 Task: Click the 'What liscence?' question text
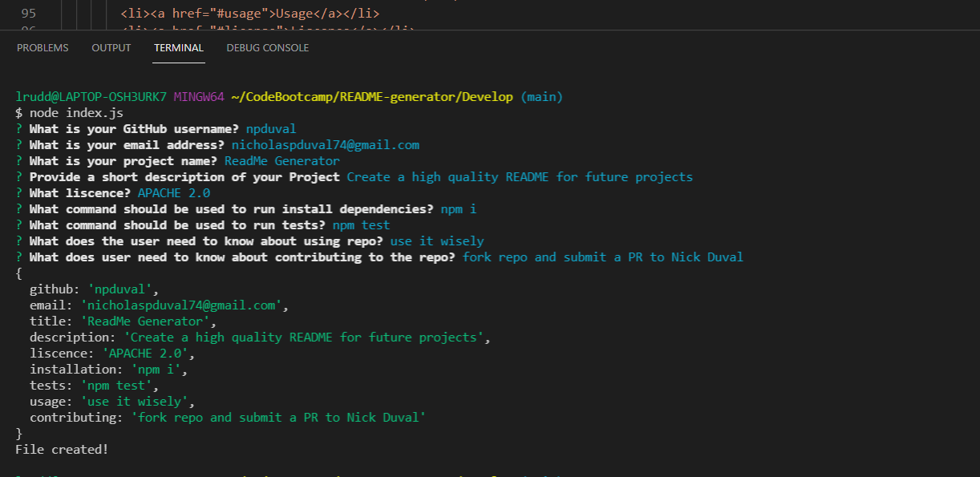[80, 193]
